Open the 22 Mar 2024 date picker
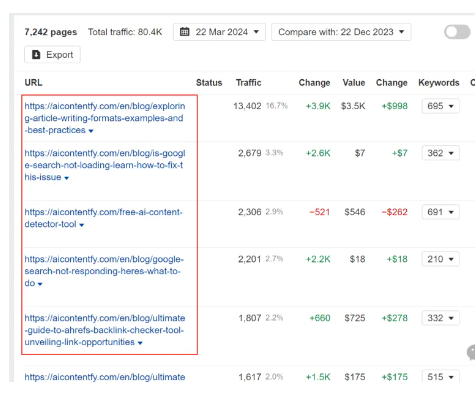The width and height of the screenshot is (475, 393). [219, 32]
